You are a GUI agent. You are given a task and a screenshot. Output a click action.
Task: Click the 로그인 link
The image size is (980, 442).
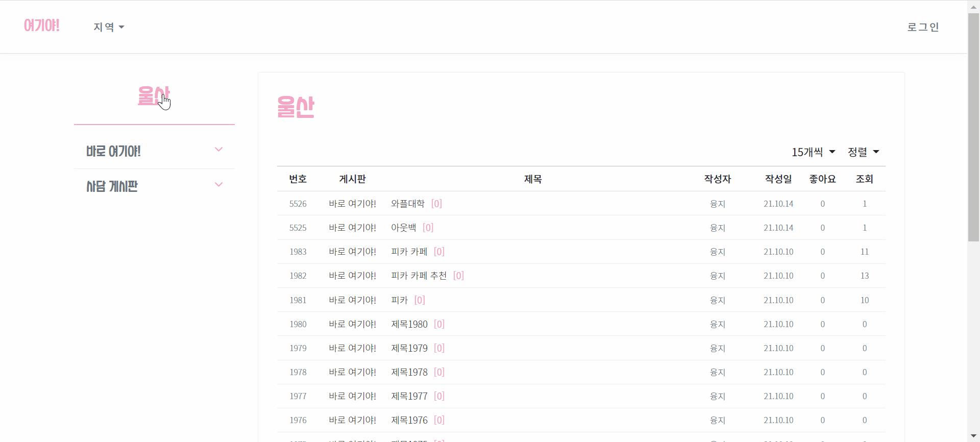click(923, 27)
